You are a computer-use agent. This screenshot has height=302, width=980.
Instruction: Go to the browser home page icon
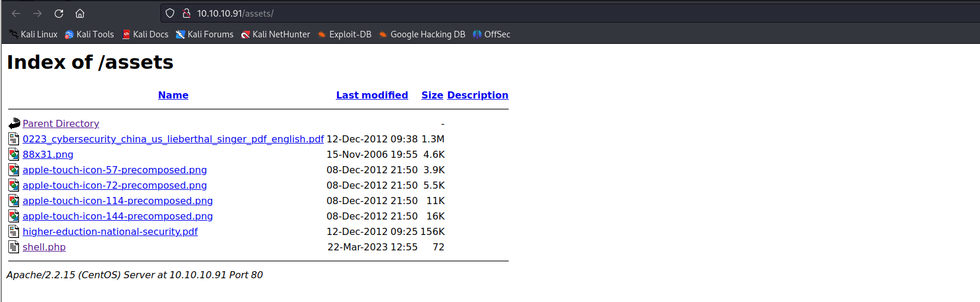(80, 13)
